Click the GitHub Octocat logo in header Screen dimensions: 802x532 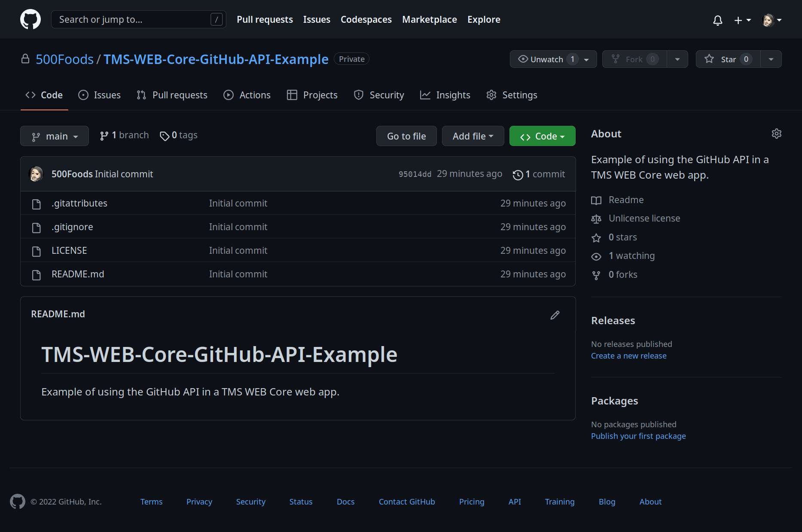coord(30,20)
